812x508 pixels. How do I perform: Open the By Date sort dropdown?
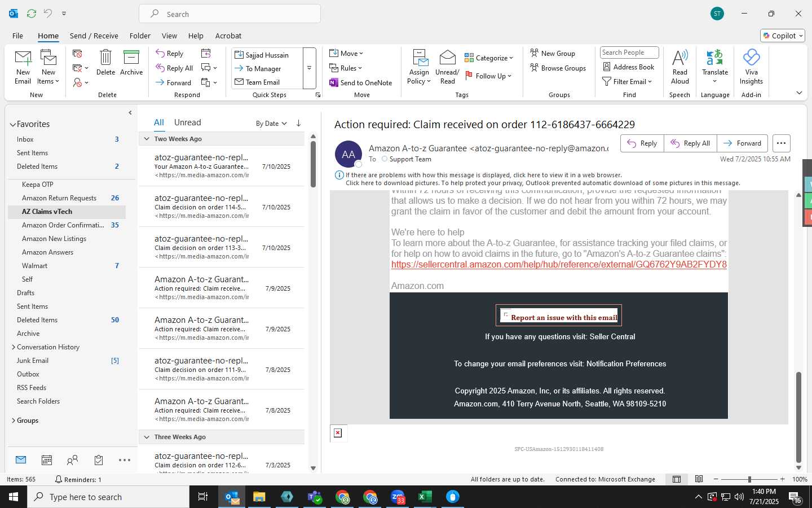[x=271, y=123]
